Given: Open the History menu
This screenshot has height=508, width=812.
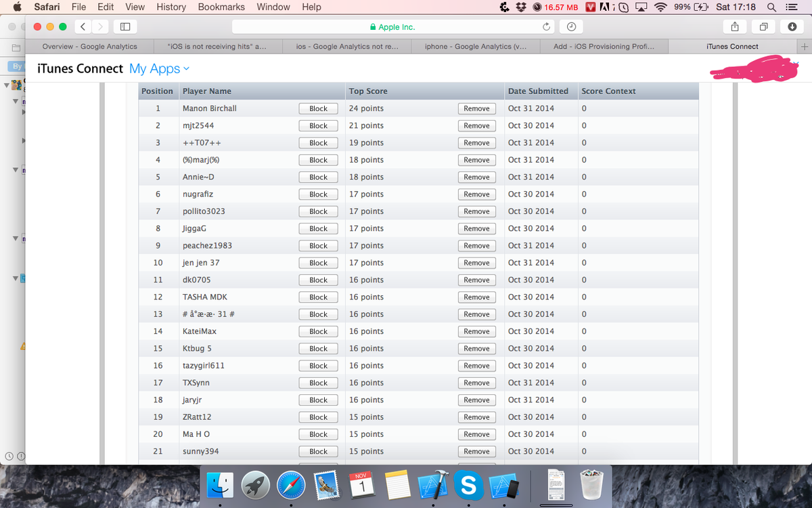Looking at the screenshot, I should [171, 7].
